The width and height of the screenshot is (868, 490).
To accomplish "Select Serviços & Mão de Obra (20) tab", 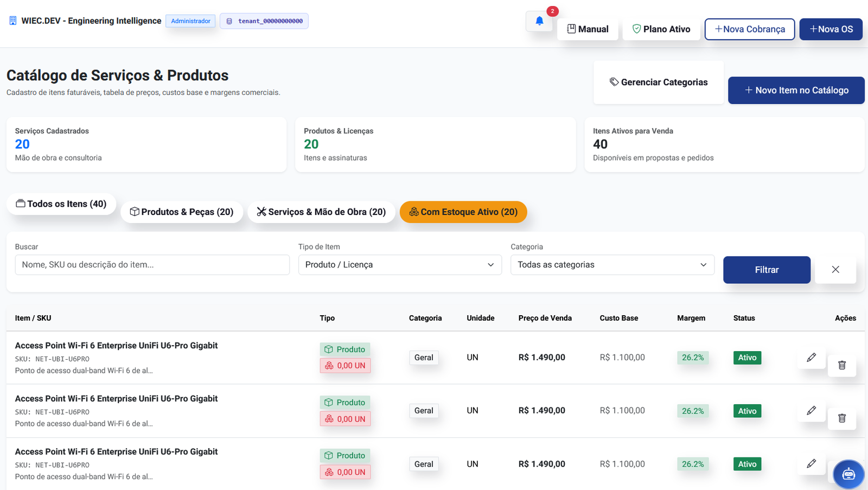I will 321,212.
